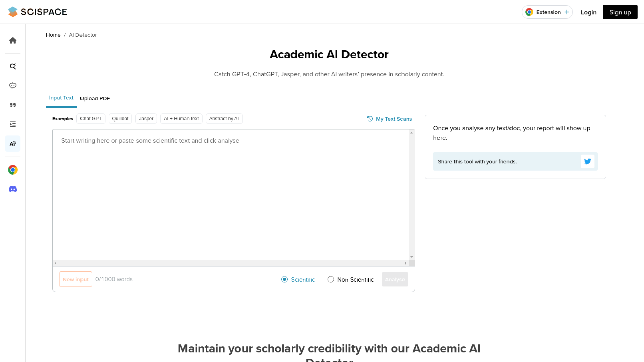Load the Chat GPT example
Viewport: 644px width, 362px height.
pyautogui.click(x=91, y=119)
